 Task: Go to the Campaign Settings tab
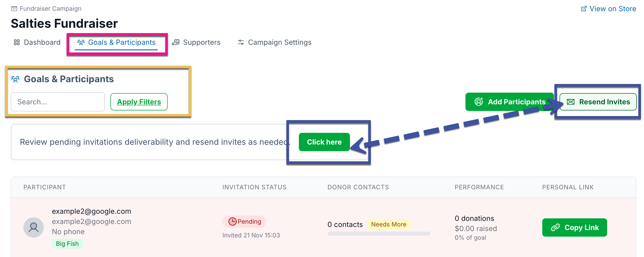[x=274, y=42]
